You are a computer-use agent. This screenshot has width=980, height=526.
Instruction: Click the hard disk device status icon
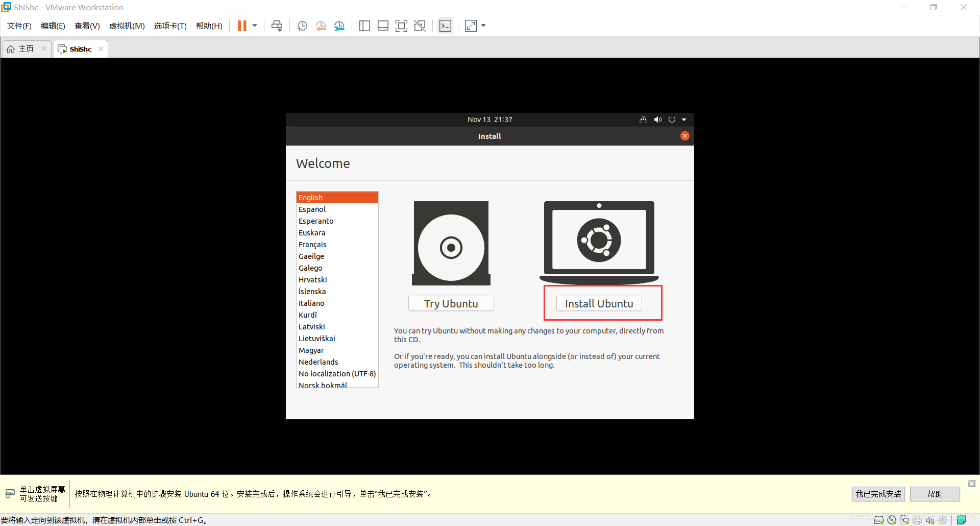coord(879,520)
